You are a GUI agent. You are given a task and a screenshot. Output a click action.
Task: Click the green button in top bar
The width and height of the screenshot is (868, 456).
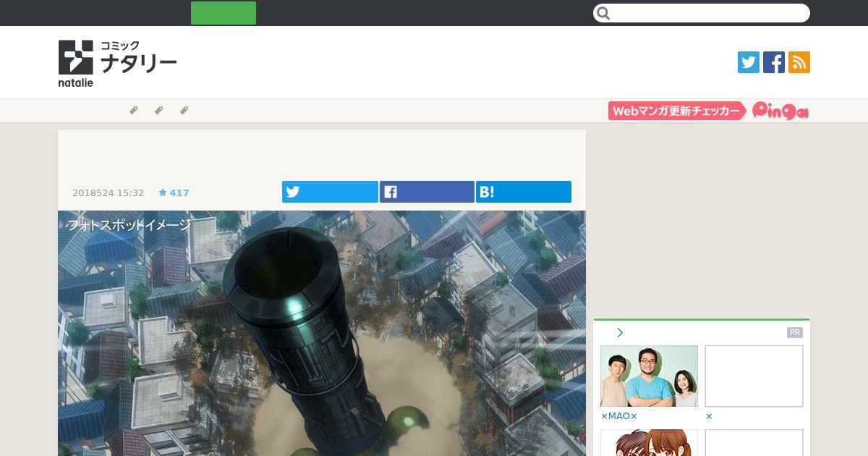point(224,13)
